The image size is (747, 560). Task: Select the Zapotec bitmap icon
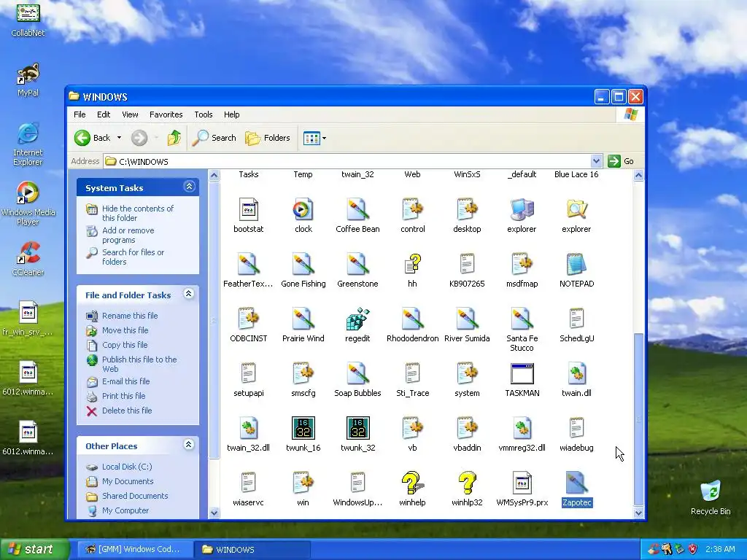tap(576, 483)
